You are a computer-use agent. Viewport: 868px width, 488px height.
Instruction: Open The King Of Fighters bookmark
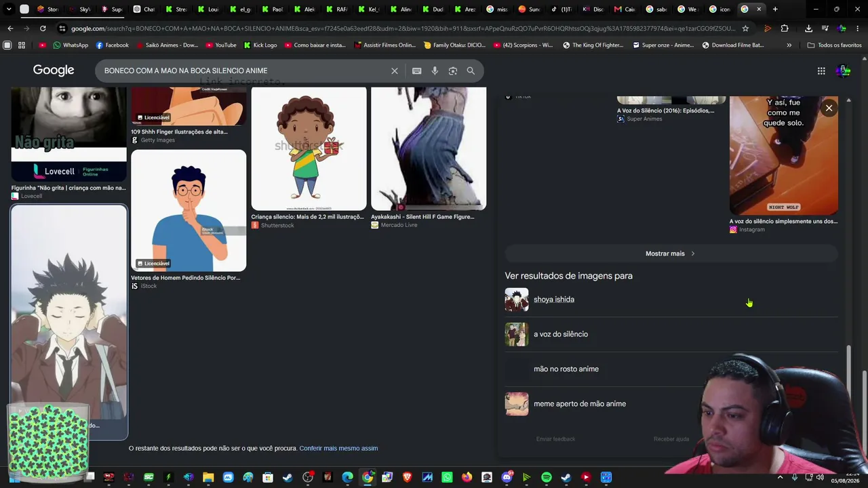click(592, 45)
